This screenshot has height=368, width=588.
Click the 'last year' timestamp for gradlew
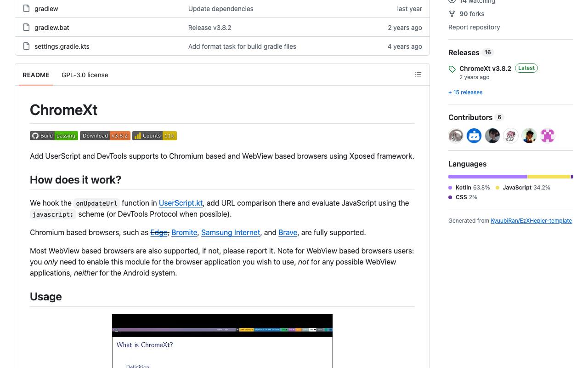coord(410,9)
